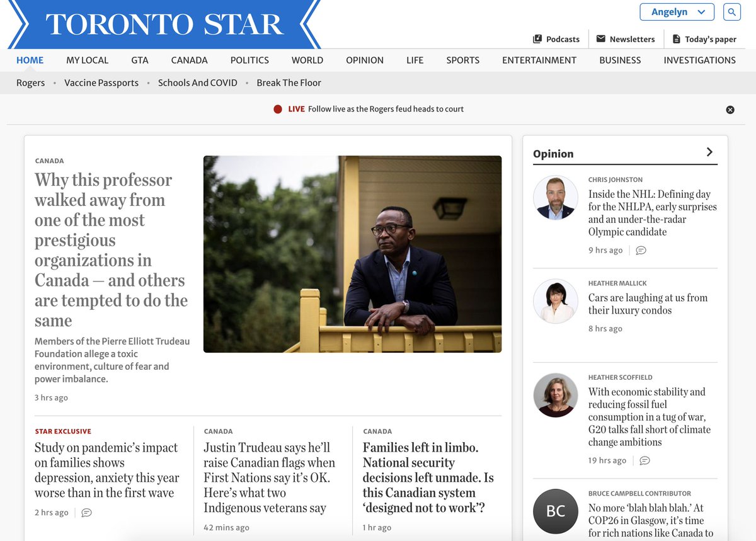
Task: Open the Angelyn account dropdown
Action: [x=677, y=12]
